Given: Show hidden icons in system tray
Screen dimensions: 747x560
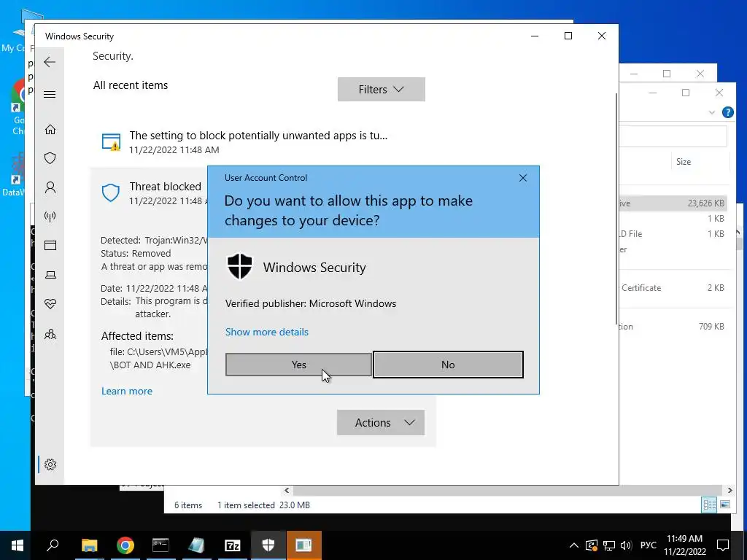Looking at the screenshot, I should [574, 545].
